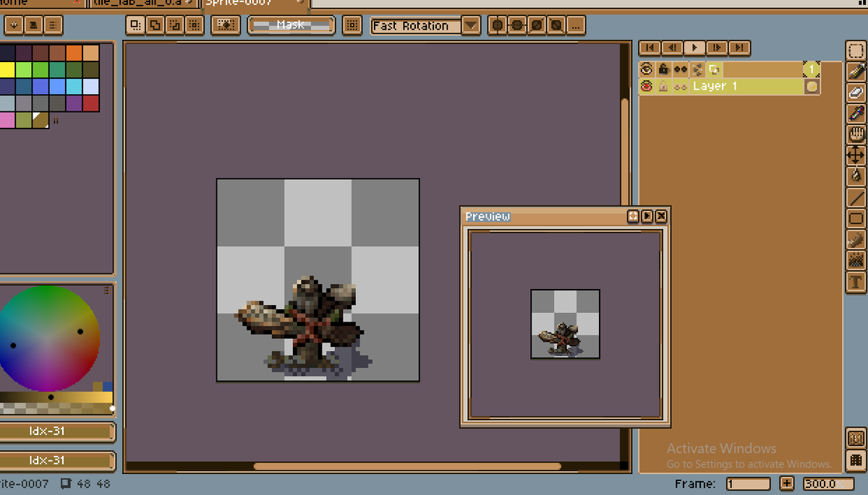Open the Fast Rotation algorithm dropdown
Screen dimensions: 868x495
click(471, 25)
